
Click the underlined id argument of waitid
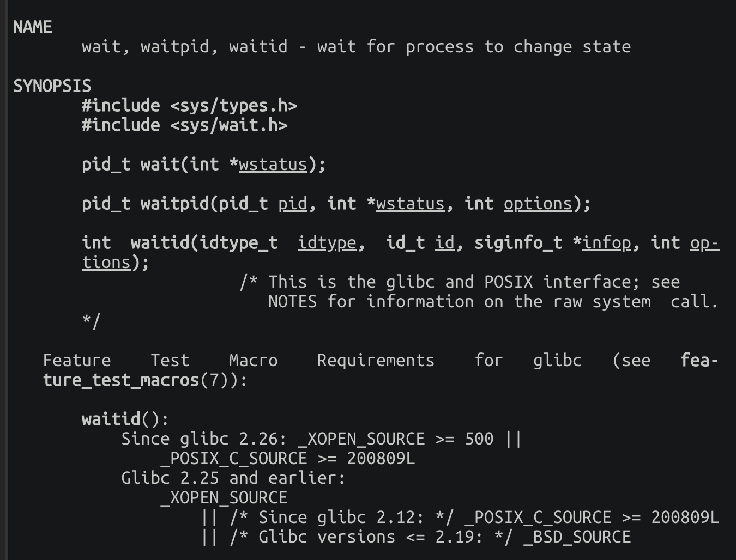pos(445,243)
